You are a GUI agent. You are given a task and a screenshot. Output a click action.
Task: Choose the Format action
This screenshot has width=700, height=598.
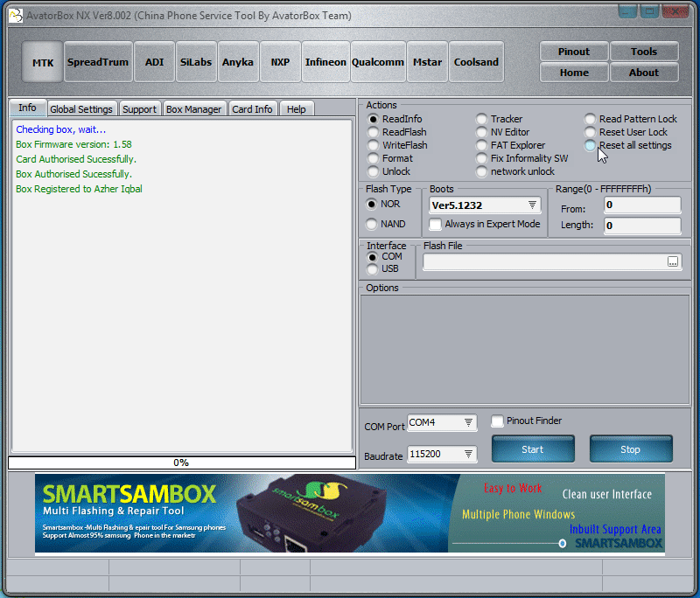coord(390,158)
